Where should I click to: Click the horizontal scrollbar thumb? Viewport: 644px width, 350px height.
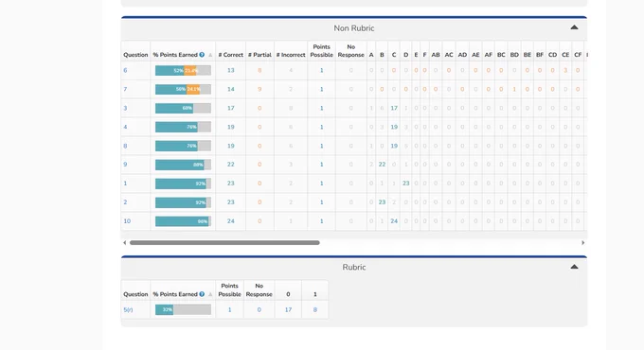click(x=224, y=242)
